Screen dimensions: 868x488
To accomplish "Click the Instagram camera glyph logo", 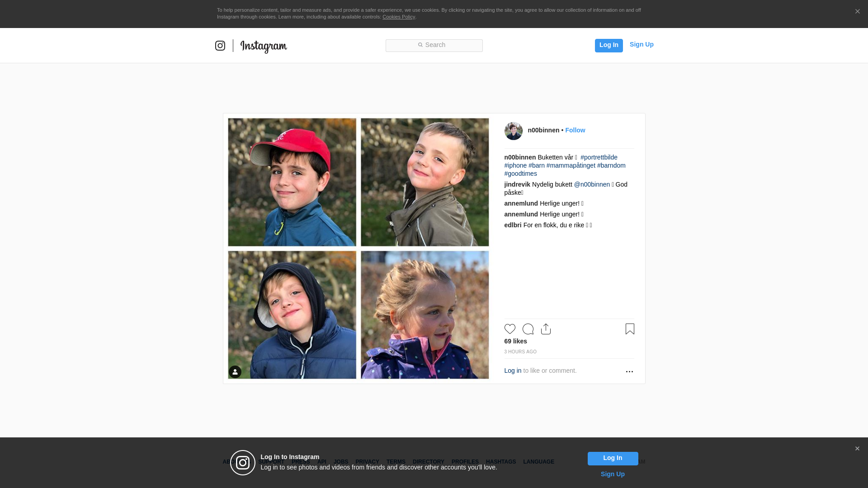I will click(x=220, y=46).
